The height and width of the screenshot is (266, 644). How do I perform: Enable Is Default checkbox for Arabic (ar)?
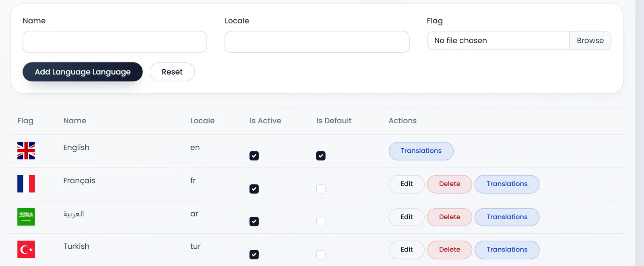321,221
